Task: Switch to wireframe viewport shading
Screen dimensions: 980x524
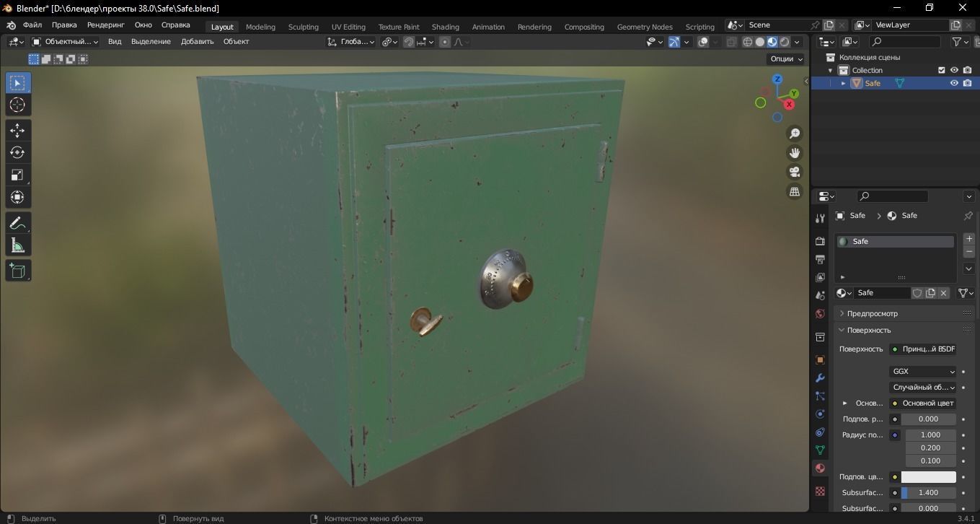Action: 747,42
